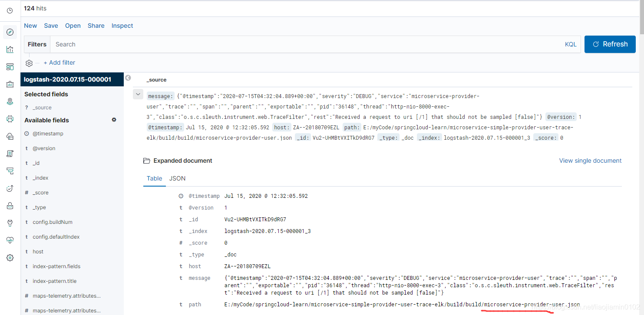The image size is (644, 315).
Task: Click the path value in expanded table
Action: click(x=402, y=305)
